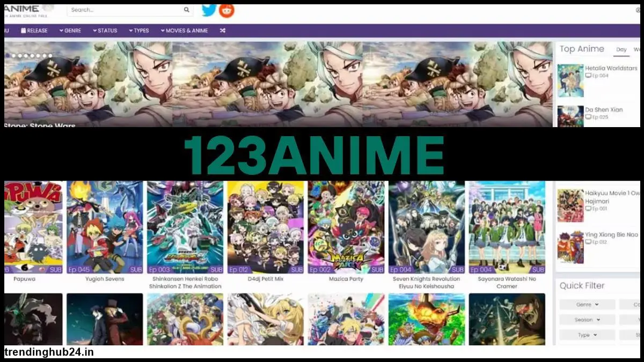Open the Reddit icon link
Image resolution: width=644 pixels, height=362 pixels.
pos(227,10)
